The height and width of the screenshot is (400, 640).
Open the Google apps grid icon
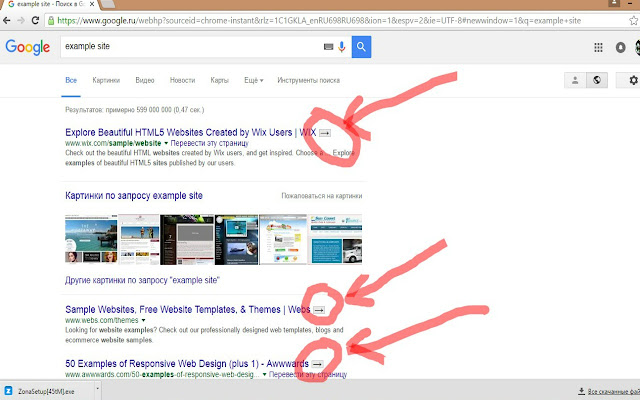click(598, 47)
